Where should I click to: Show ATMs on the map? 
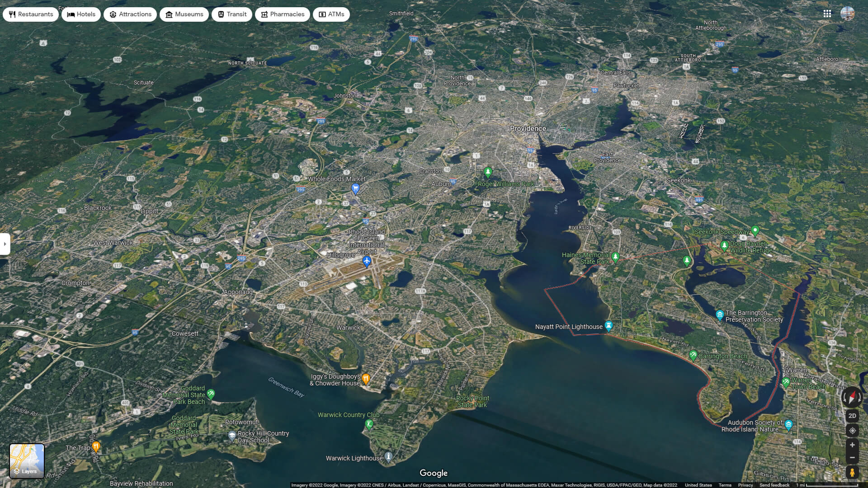[x=331, y=14]
